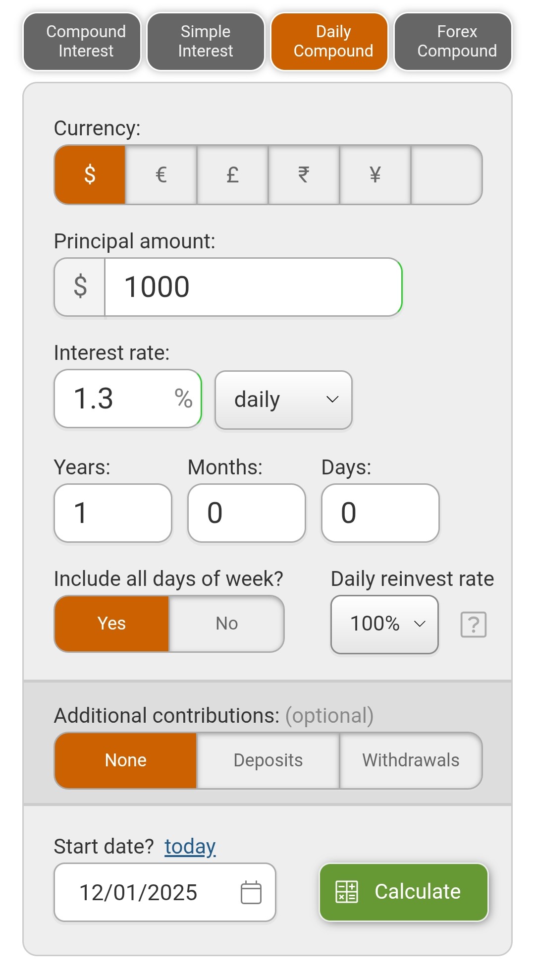Viewport: 535px width, 980px height.
Task: Select the euro currency symbol
Action: pyautogui.click(x=161, y=174)
